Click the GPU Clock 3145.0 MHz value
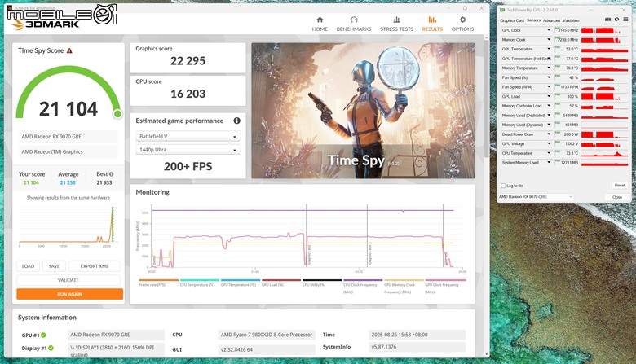This screenshot has height=364, width=636. (x=568, y=30)
